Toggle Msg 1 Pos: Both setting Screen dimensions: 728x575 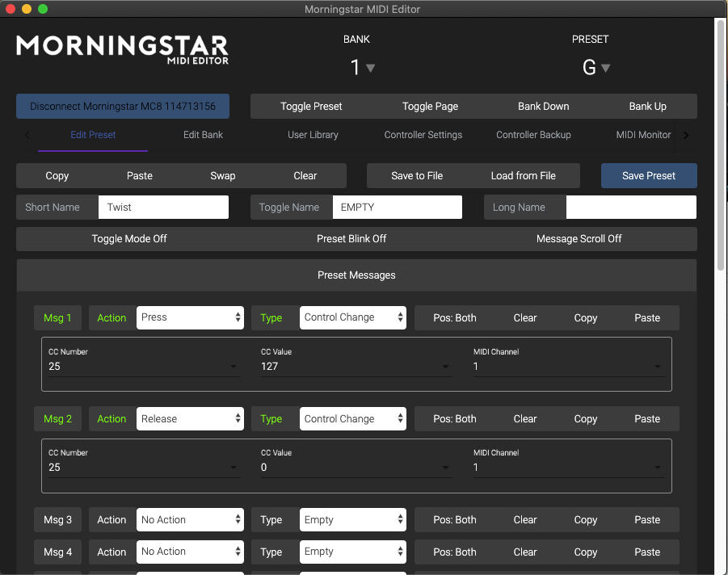pos(455,318)
